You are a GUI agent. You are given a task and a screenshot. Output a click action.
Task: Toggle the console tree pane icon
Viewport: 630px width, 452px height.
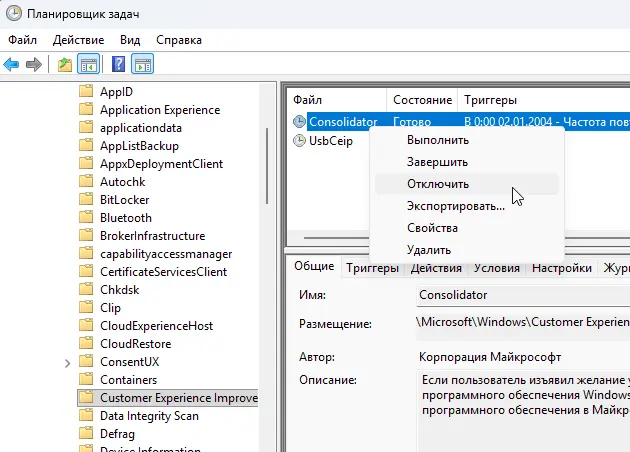pos(89,65)
